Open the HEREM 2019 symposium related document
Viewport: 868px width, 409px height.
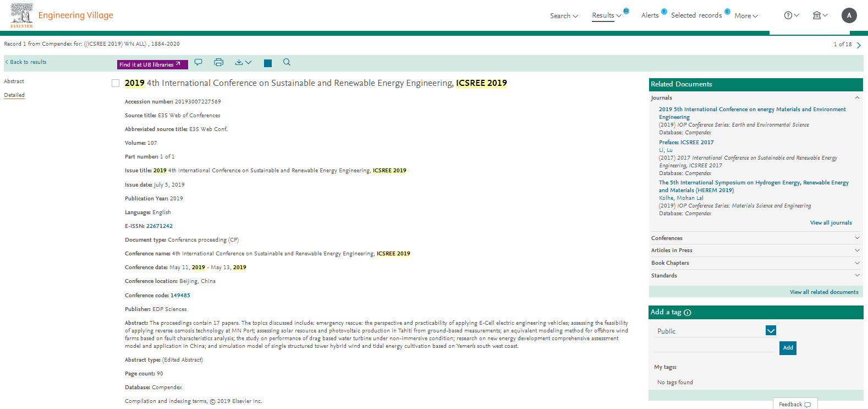tap(754, 187)
